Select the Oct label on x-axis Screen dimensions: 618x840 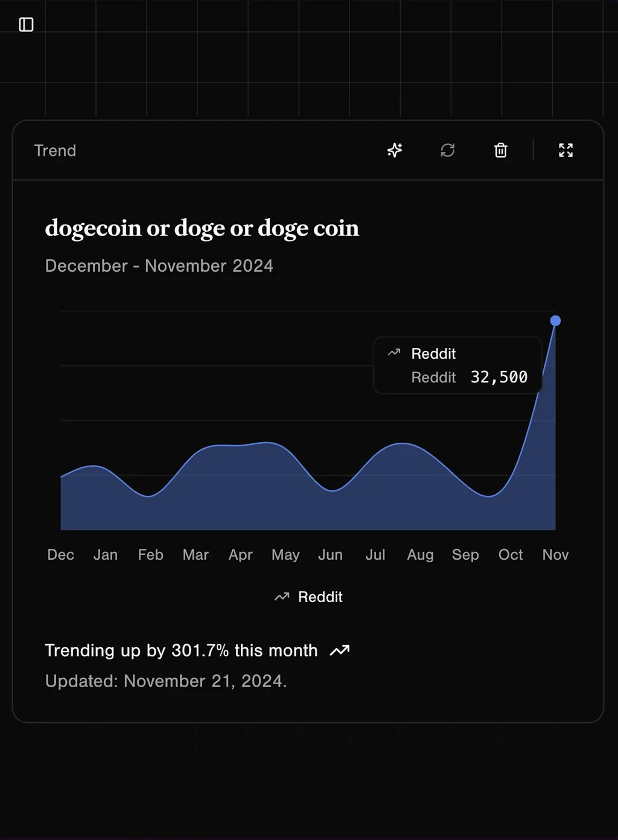[x=511, y=555]
